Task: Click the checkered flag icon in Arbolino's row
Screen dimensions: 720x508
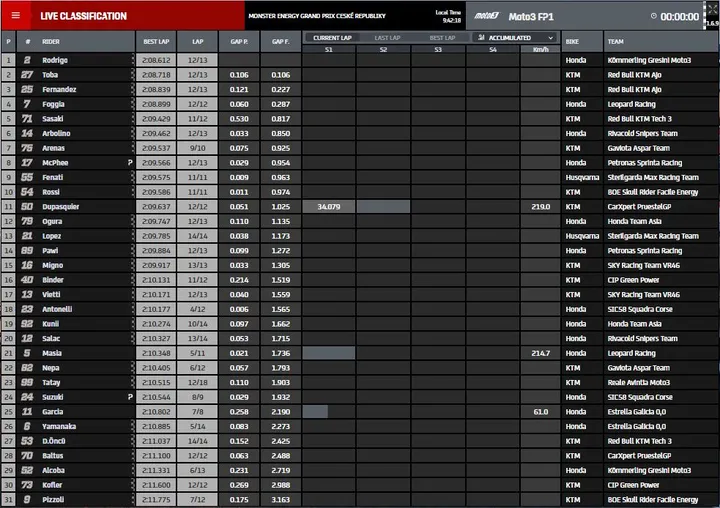Action: point(133,133)
